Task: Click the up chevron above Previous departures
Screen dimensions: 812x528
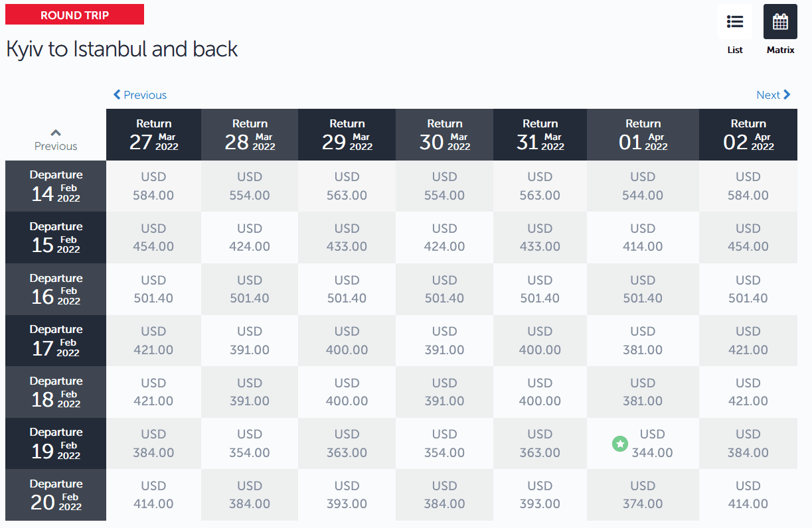Action: pos(56,133)
